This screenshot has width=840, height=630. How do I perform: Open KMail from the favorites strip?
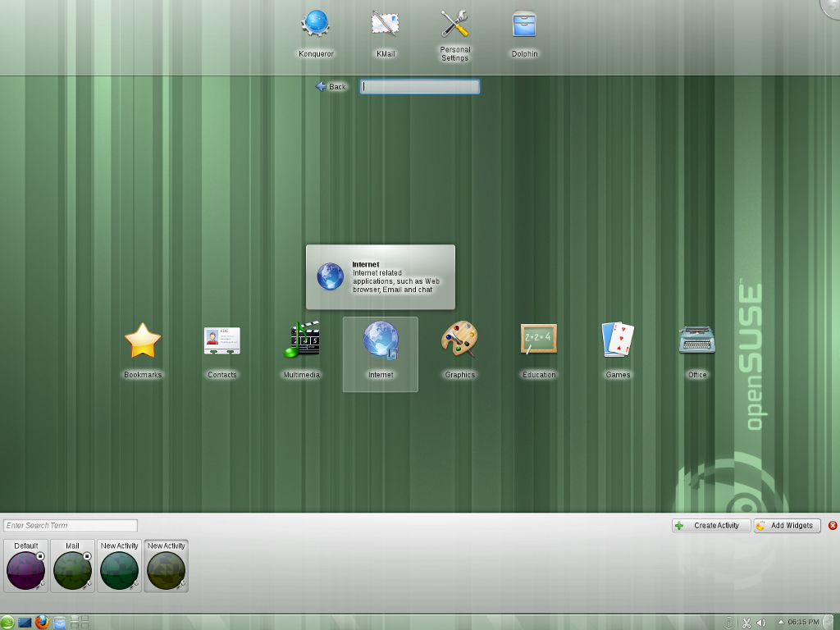385,25
